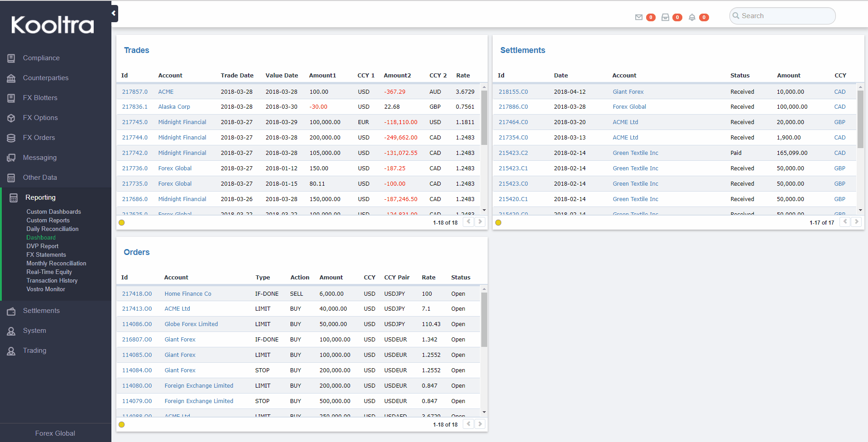Click the FX Options cube icon
Viewport: 868px width, 442px height.
11,118
